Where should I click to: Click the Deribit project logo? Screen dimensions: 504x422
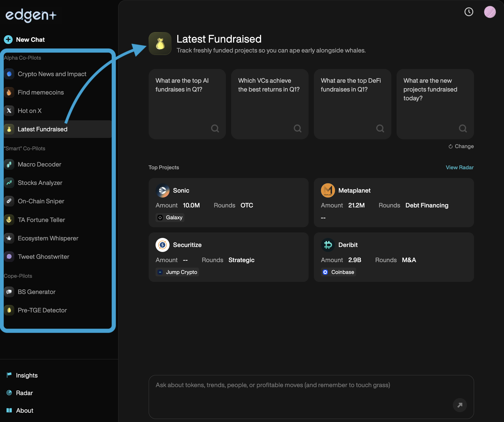tap(328, 245)
